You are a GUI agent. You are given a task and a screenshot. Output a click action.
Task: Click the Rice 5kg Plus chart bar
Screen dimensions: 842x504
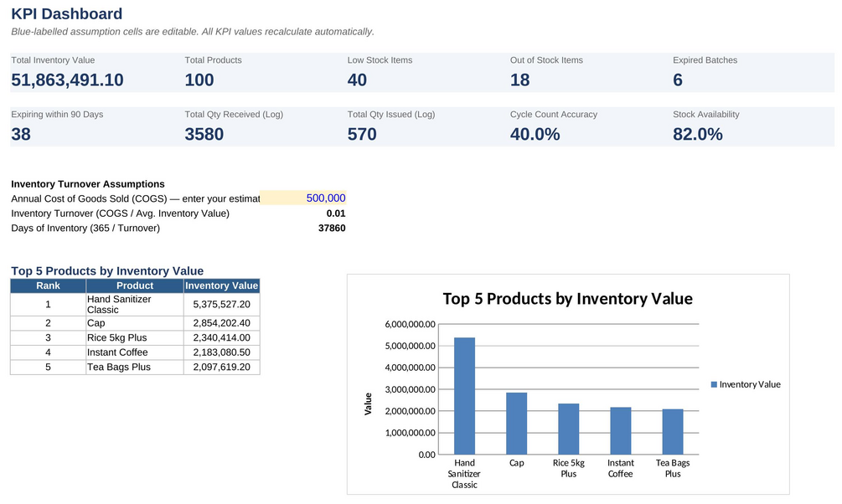[569, 429]
